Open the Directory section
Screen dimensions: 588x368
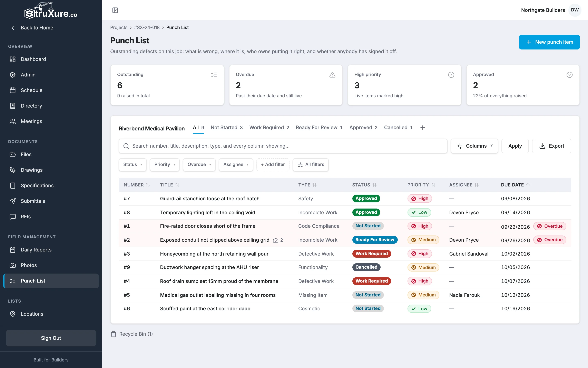[x=51, y=106]
